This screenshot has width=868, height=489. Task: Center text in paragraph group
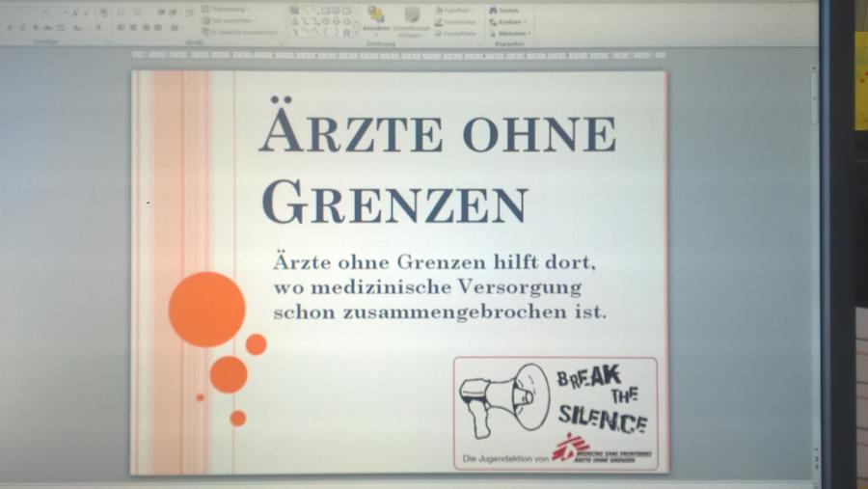(133, 27)
